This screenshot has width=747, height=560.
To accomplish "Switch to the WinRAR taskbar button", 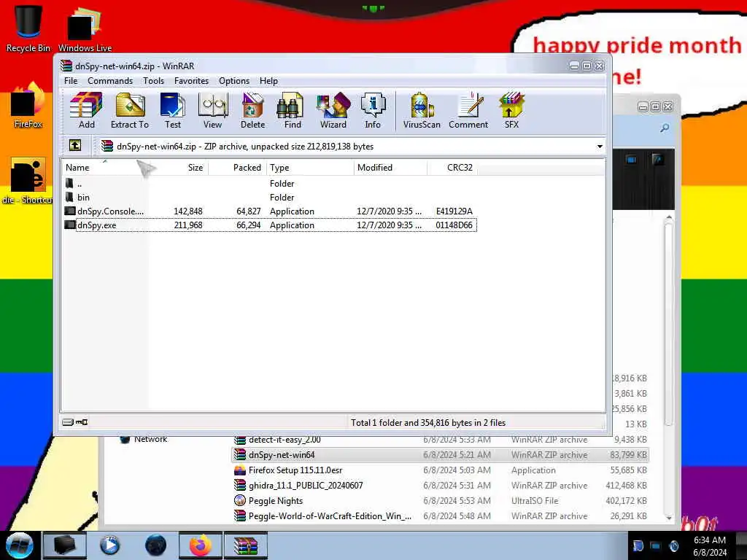I will point(245,545).
